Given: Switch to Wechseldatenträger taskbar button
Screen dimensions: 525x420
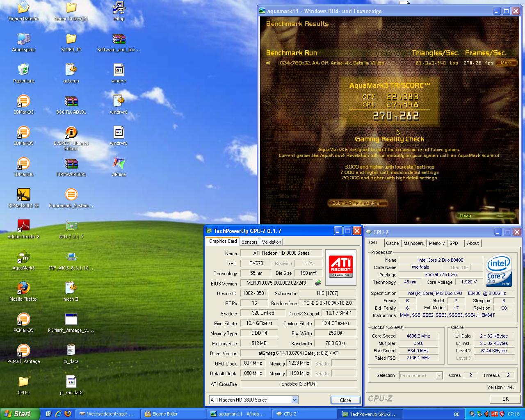Looking at the screenshot, I should pyautogui.click(x=107, y=414).
